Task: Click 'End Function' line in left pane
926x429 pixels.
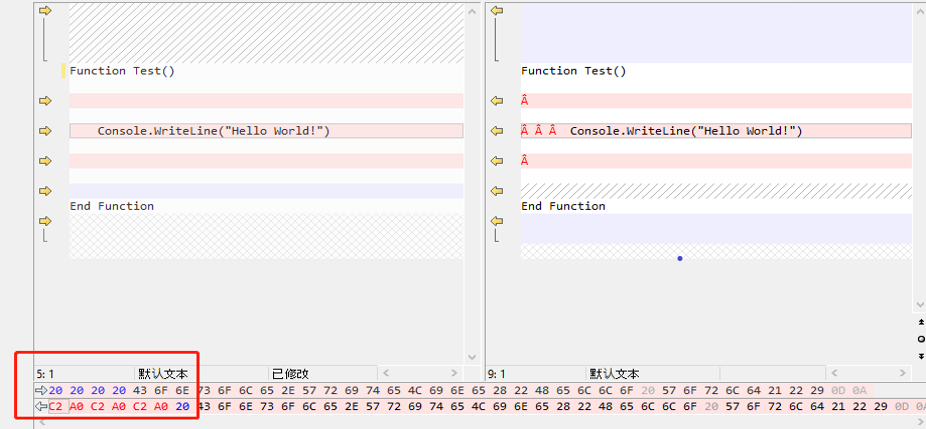Action: click(112, 206)
